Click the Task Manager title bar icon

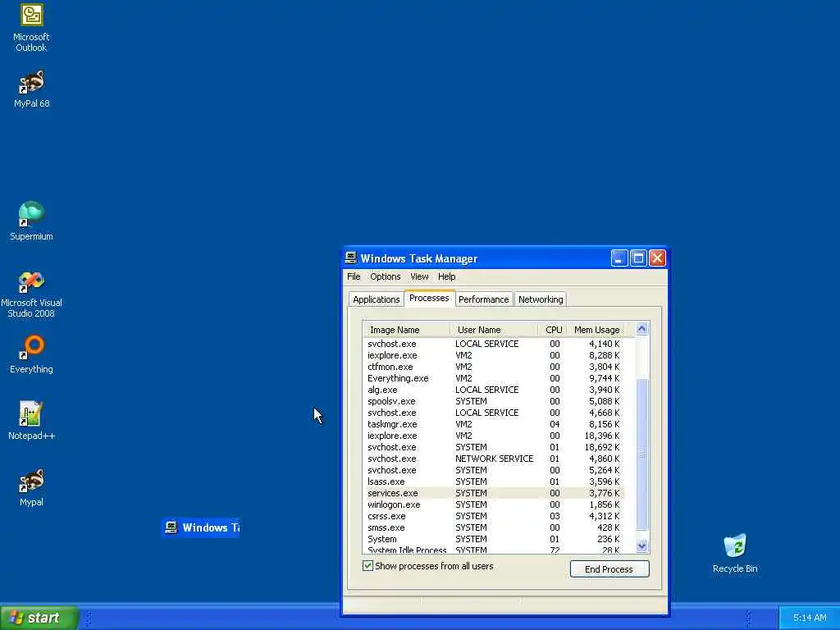tap(351, 258)
